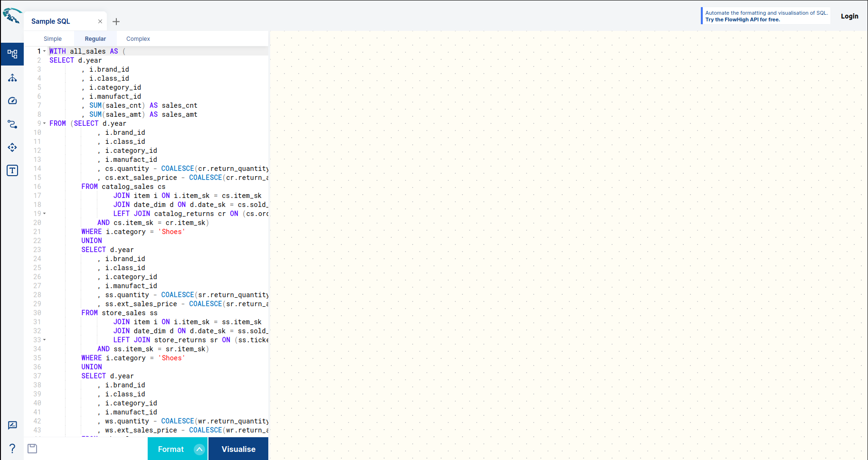Image resolution: width=868 pixels, height=460 pixels.
Task: Open the text T sidebar icon
Action: coord(12,170)
